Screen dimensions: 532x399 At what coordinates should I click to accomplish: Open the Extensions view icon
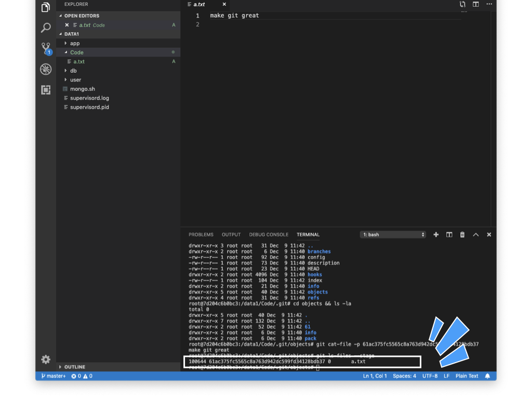[46, 89]
